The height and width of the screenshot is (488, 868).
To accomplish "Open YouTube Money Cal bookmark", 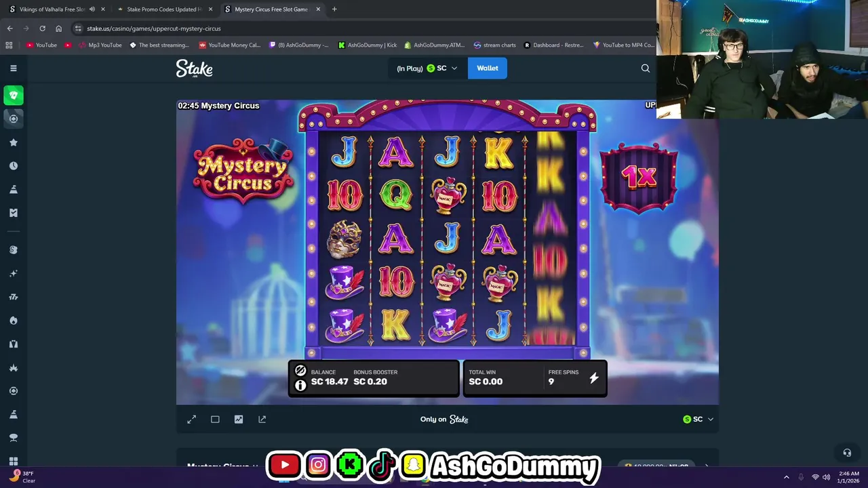I will coord(230,45).
